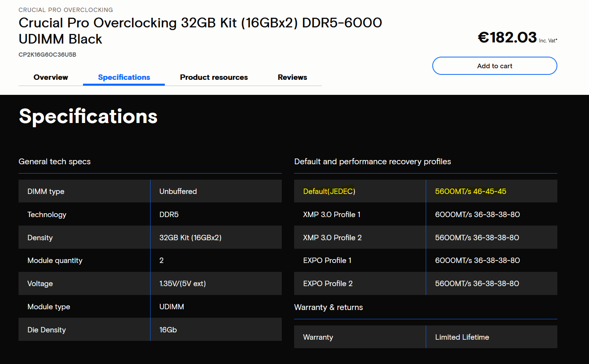Screen dimensions: 589x364
Task: Click the Add to cart button
Action: pyautogui.click(x=494, y=66)
